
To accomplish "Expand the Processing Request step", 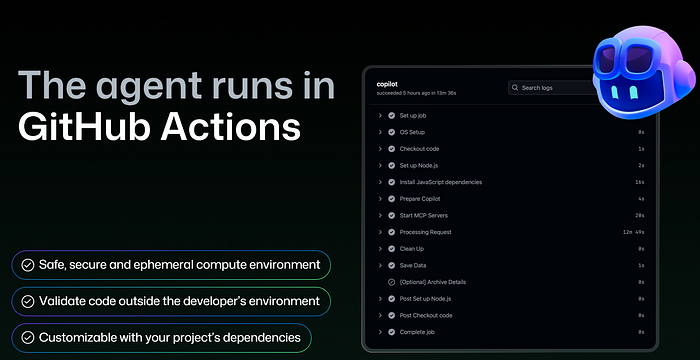I will [380, 232].
